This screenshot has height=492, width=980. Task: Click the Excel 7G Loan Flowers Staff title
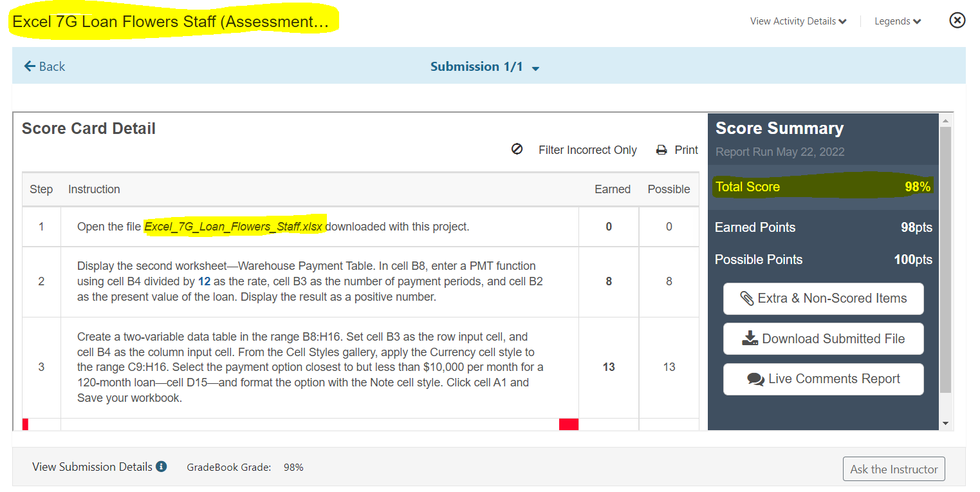tap(171, 22)
